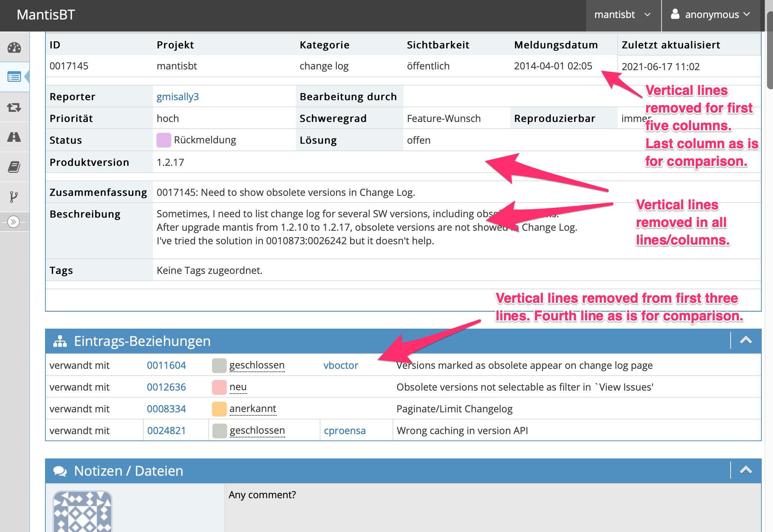Click the pink Rückmeldung status swatch
773x532 pixels.
[x=164, y=140]
